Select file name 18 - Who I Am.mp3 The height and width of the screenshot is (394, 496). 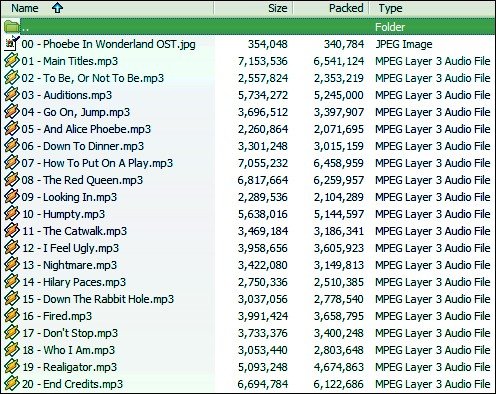68,350
